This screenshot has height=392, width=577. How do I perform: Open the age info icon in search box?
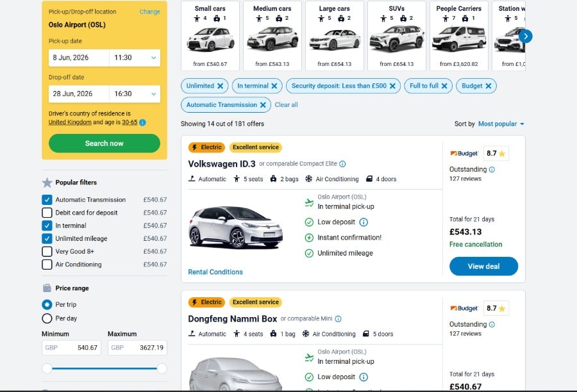point(143,122)
